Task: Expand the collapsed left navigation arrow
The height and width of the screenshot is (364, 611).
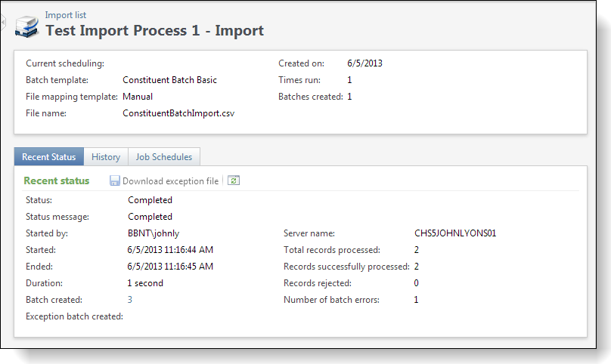Action: coord(3,23)
